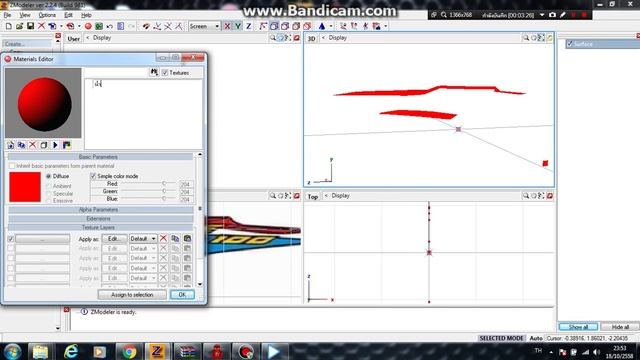This screenshot has width=640, height=360.
Task: Toggle the X axis button
Action: coord(227,26)
